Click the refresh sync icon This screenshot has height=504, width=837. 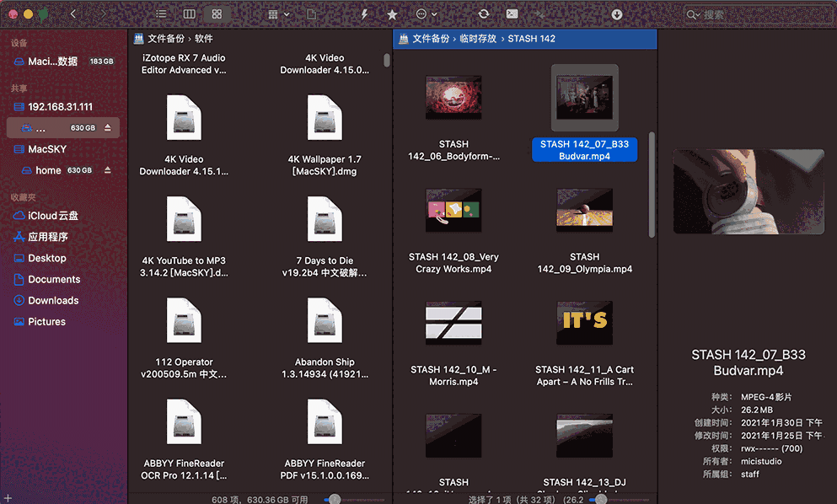[483, 14]
